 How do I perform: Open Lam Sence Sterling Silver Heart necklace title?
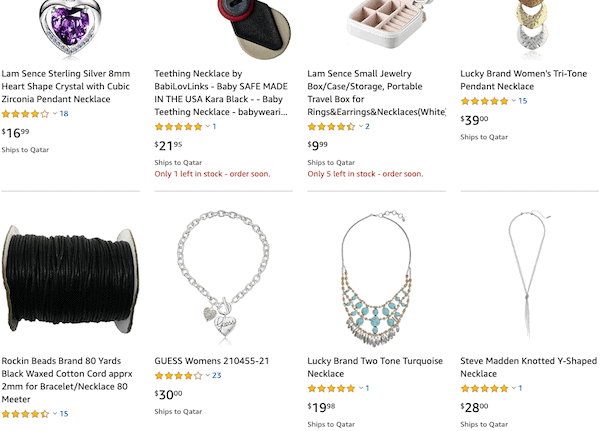(66, 86)
